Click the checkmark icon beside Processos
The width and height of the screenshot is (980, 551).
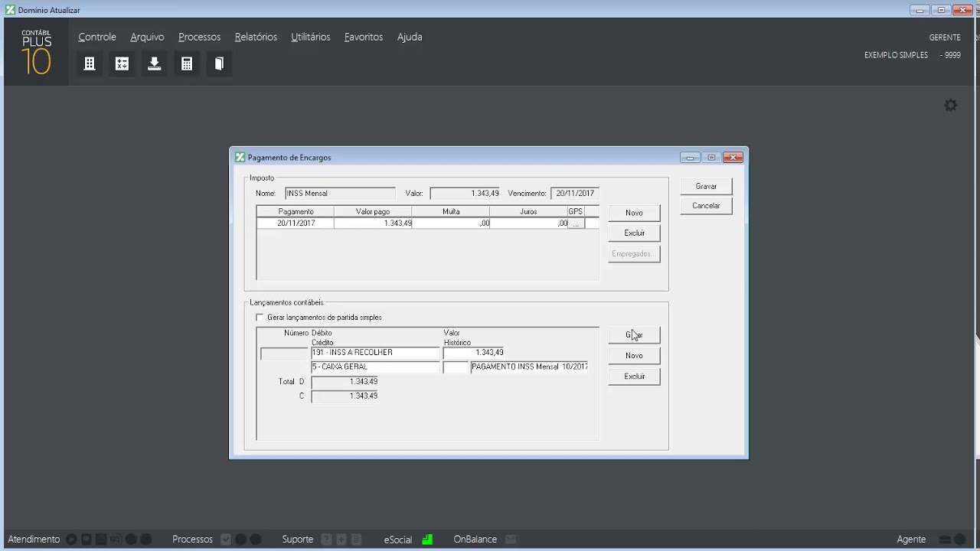226,540
